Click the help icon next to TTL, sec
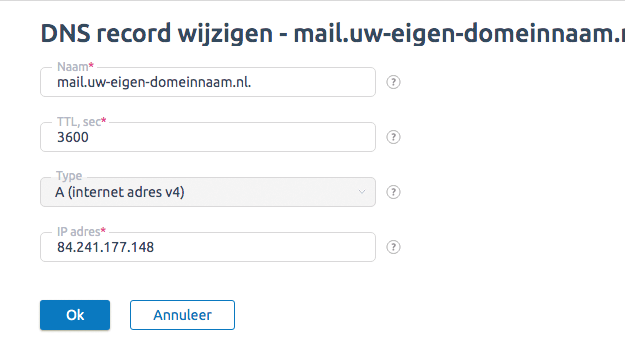This screenshot has width=625, height=360. 393,137
